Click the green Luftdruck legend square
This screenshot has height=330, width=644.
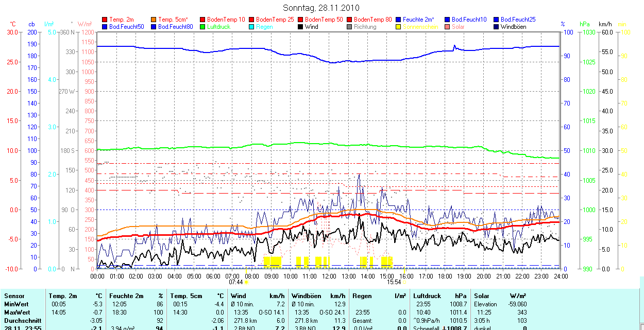pyautogui.click(x=203, y=27)
